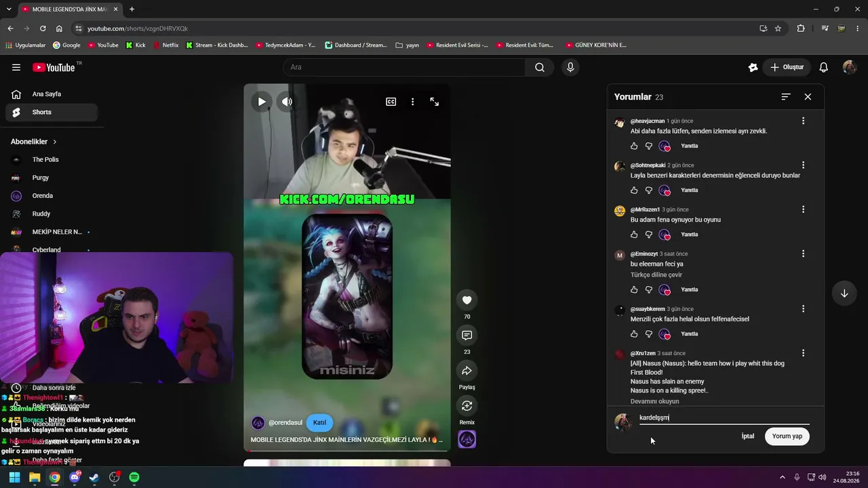Like the comment by @Eminozyt
The width and height of the screenshot is (868, 488).
pyautogui.click(x=634, y=289)
